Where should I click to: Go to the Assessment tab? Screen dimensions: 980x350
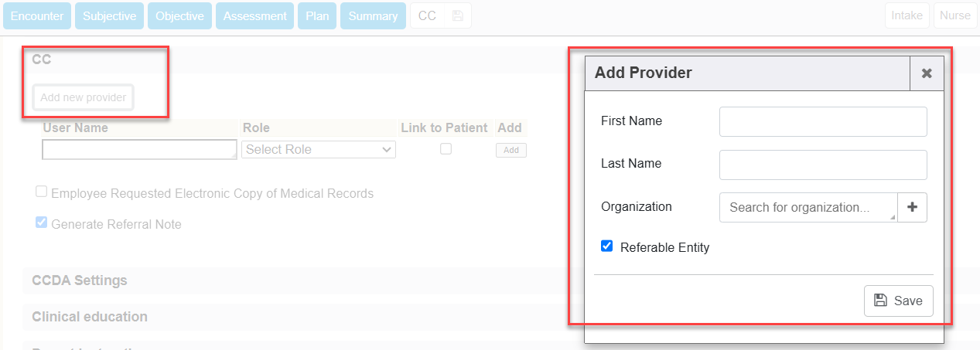coord(254,16)
